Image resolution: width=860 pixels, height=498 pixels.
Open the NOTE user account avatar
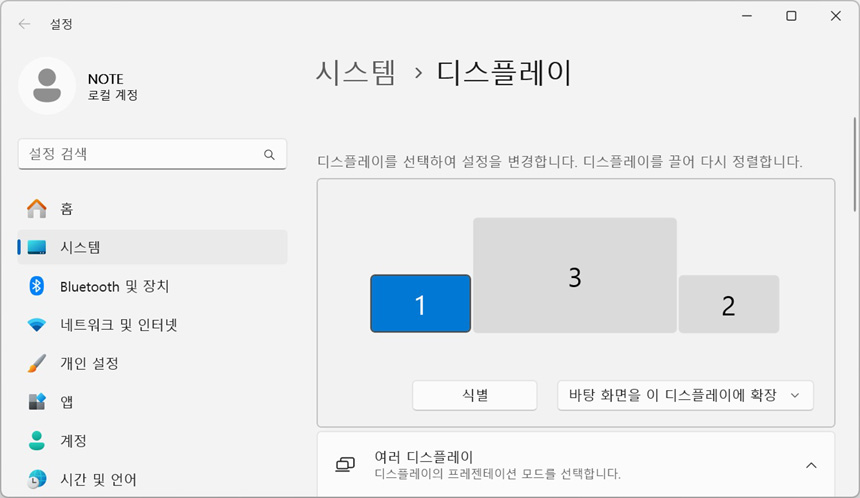[x=47, y=86]
